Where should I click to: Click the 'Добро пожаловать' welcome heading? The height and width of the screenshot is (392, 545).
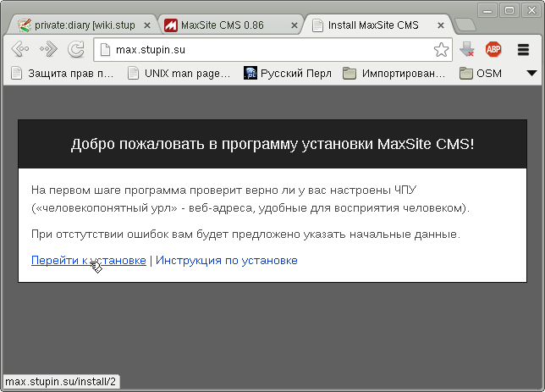[272, 144]
